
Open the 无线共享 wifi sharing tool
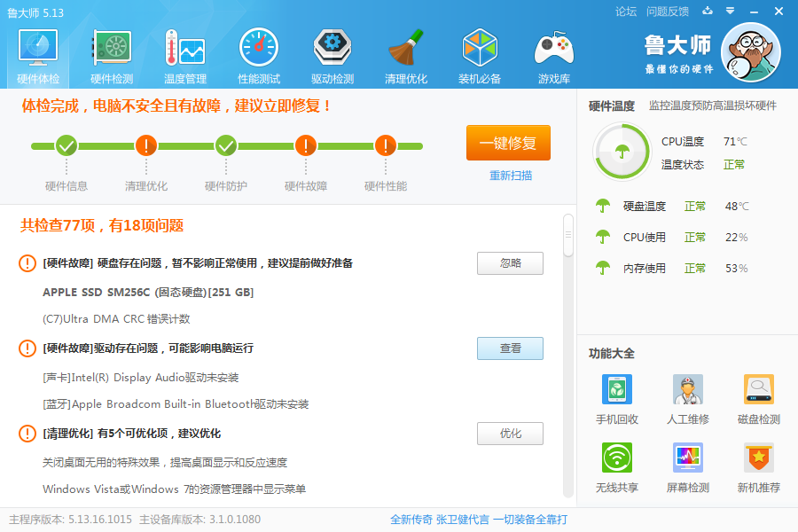(617, 467)
